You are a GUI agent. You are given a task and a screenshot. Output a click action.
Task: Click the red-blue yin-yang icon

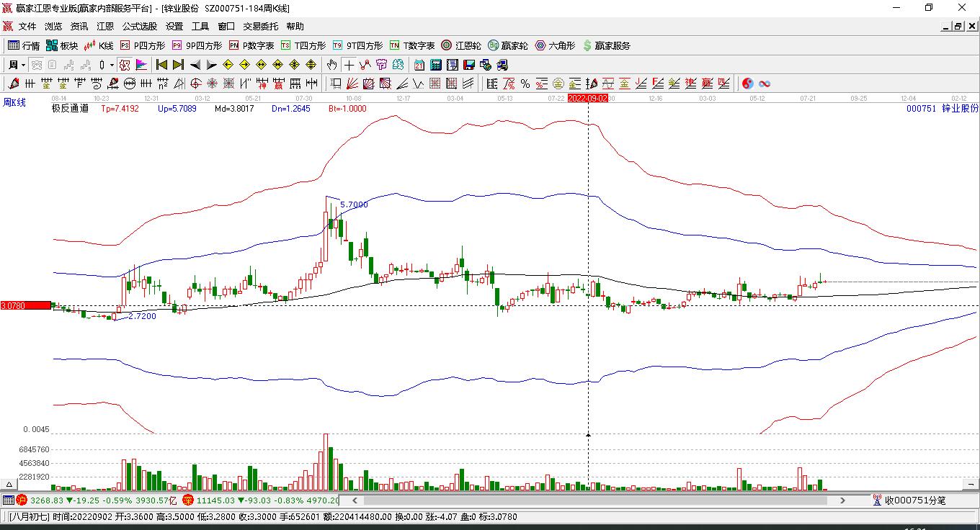click(748, 84)
